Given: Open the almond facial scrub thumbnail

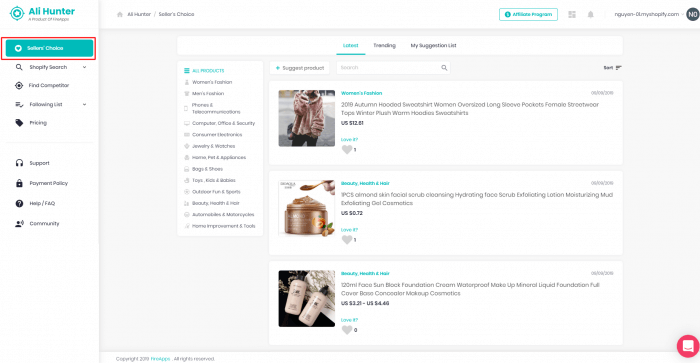Looking at the screenshot, I should point(307,209).
